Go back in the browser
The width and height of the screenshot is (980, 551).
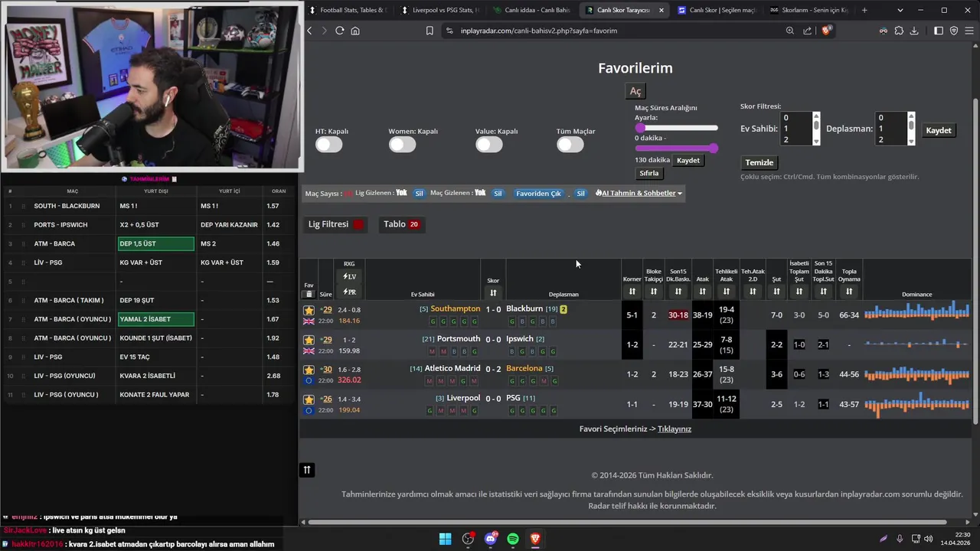point(309,31)
